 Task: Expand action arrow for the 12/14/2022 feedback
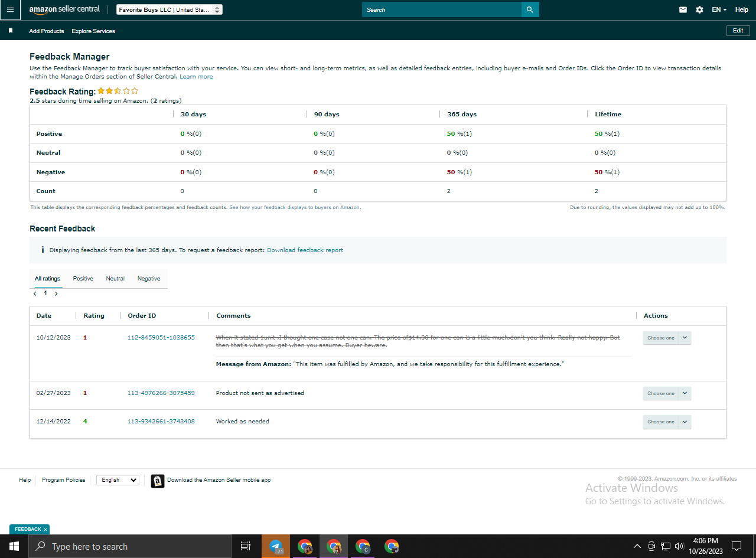(685, 422)
